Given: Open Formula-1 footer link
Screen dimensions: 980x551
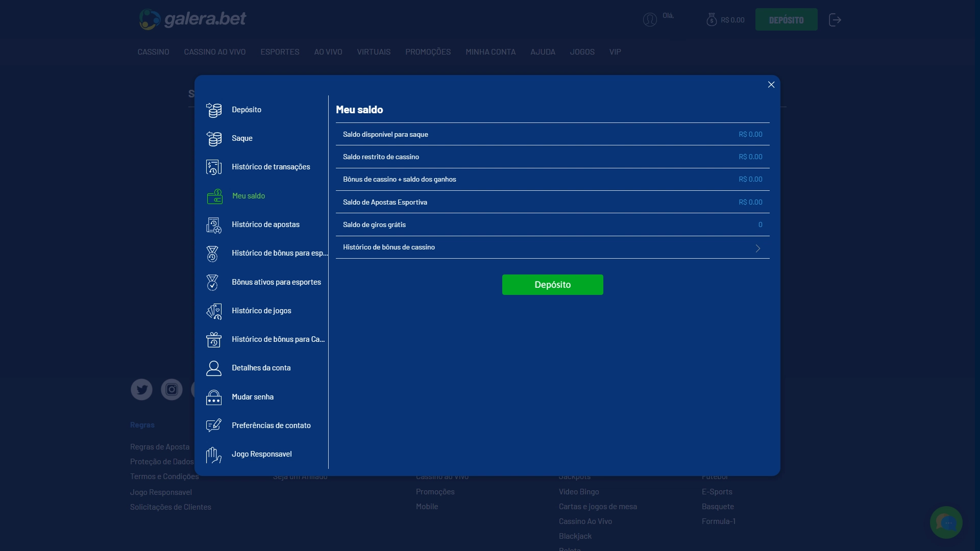Looking at the screenshot, I should pyautogui.click(x=719, y=521).
